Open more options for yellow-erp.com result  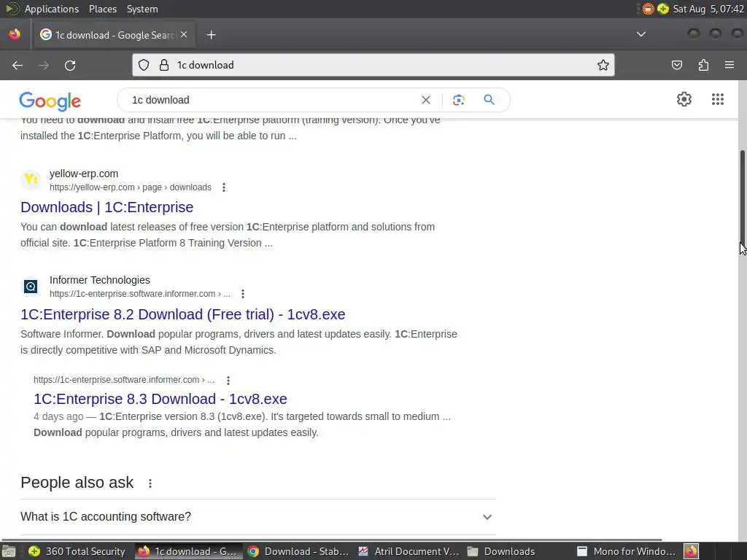[x=224, y=187]
